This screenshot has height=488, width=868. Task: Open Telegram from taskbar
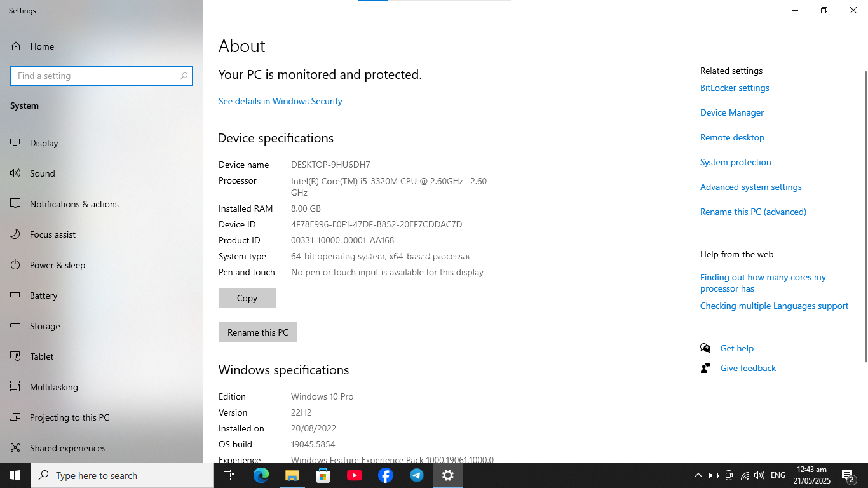click(416, 475)
